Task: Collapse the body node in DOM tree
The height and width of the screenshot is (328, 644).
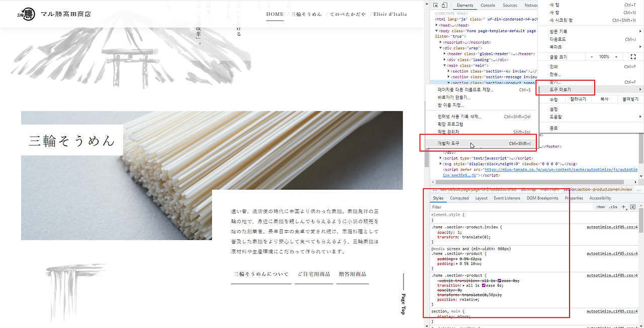Action: click(x=437, y=31)
